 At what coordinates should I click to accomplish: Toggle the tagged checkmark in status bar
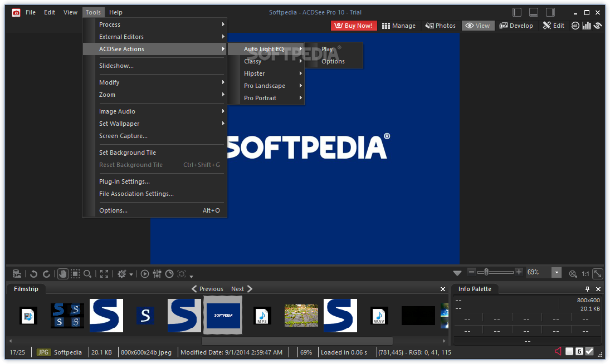click(589, 352)
